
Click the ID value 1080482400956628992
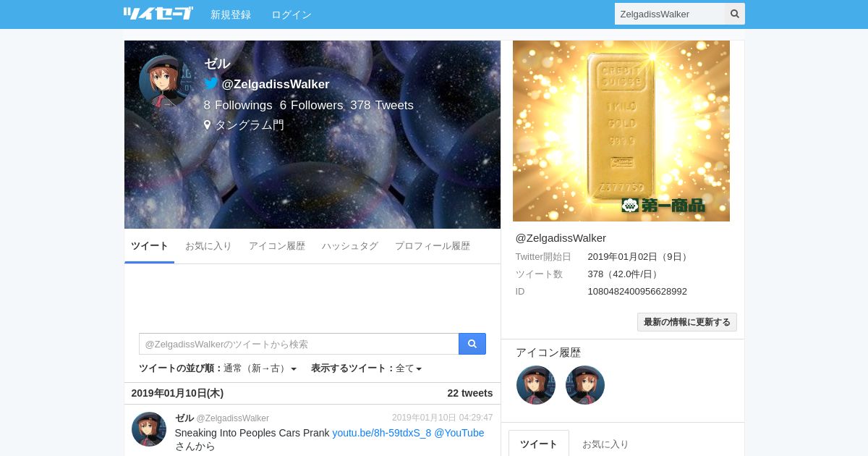pyautogui.click(x=637, y=292)
